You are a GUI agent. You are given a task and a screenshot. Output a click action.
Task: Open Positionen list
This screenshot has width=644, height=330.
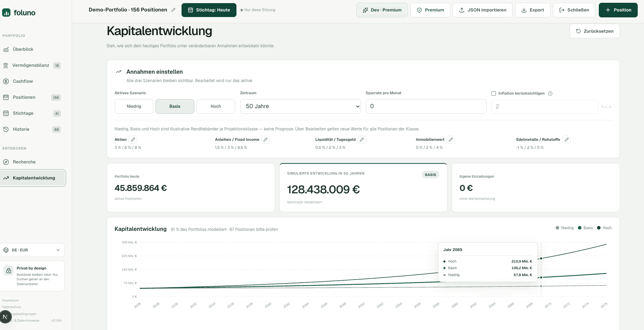click(33, 97)
